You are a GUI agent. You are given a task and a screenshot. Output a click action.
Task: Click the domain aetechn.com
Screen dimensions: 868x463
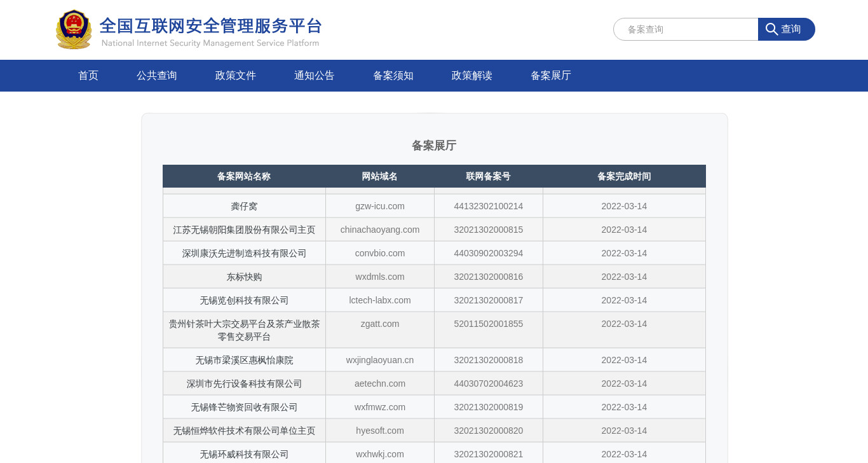click(380, 384)
